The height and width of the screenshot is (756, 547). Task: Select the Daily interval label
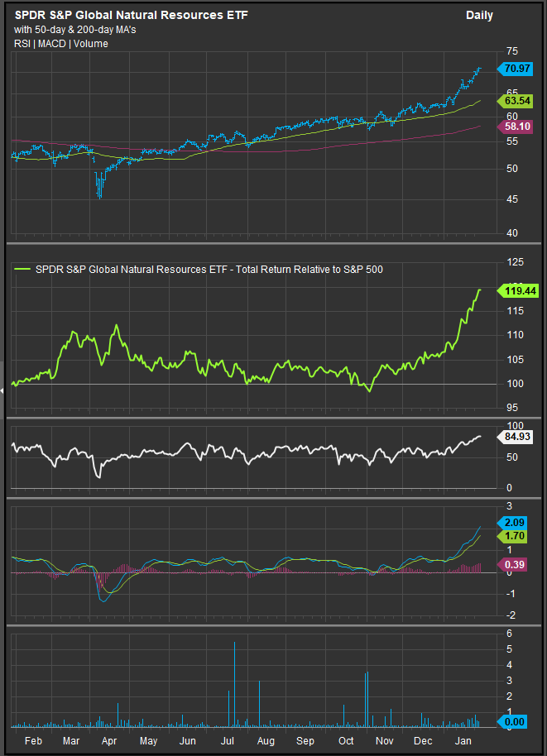tap(479, 16)
